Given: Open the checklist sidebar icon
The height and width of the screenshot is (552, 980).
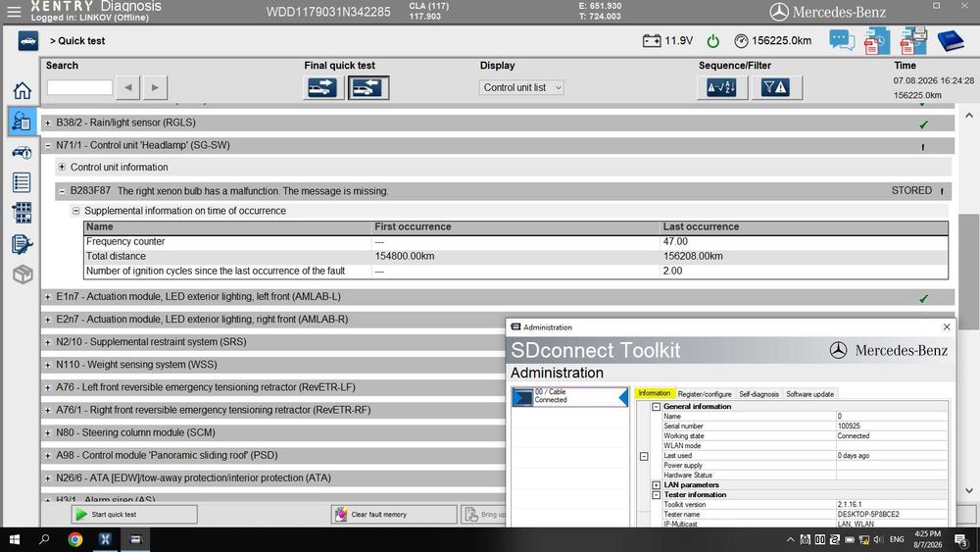Looking at the screenshot, I should pos(22,182).
